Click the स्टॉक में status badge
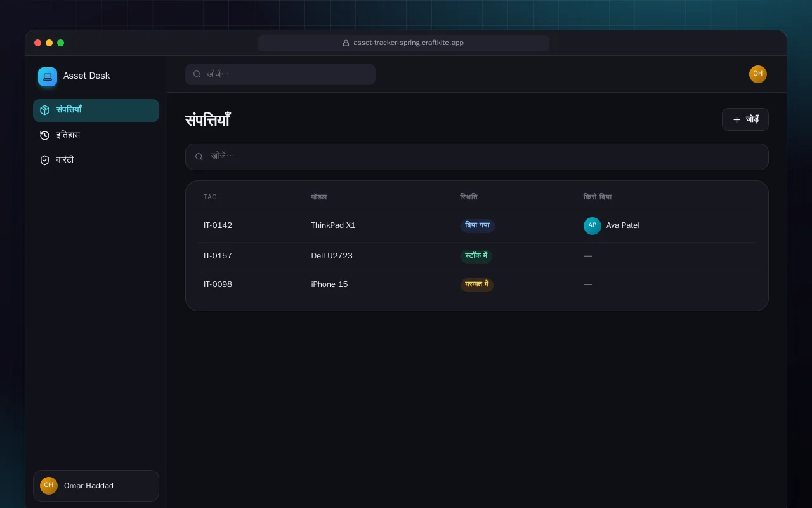The image size is (812, 508). (x=476, y=256)
